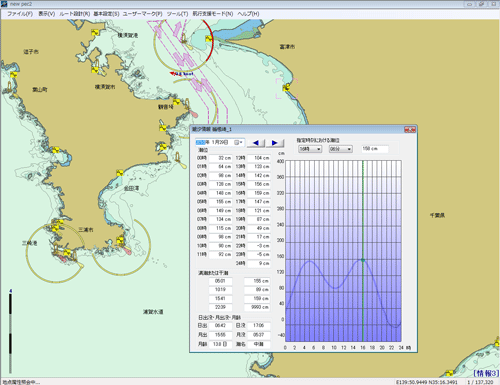Open the 航行支援モード(N) menu
The height and width of the screenshot is (385, 500).
click(213, 14)
